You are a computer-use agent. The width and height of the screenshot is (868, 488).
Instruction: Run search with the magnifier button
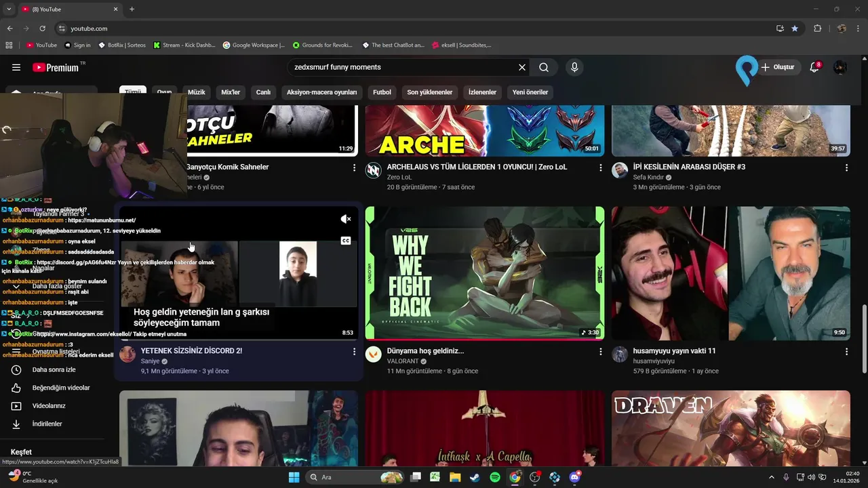click(x=544, y=67)
